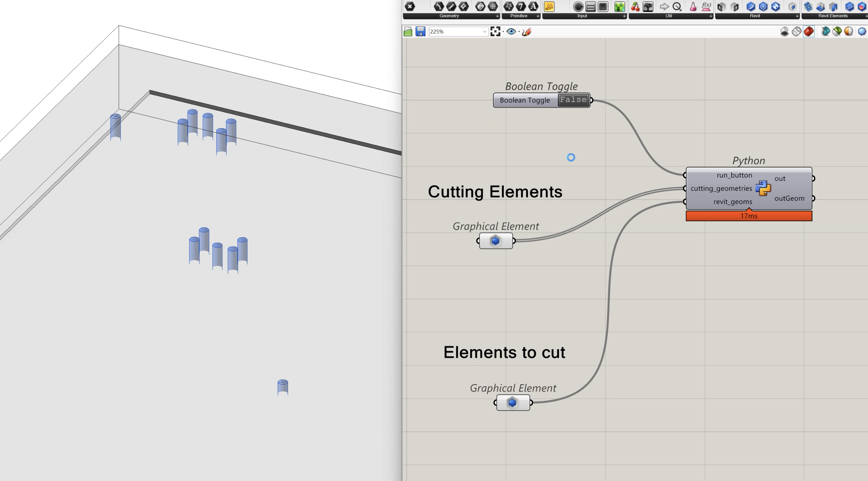Click the Input panel label
The image size is (868, 481).
click(x=582, y=16)
